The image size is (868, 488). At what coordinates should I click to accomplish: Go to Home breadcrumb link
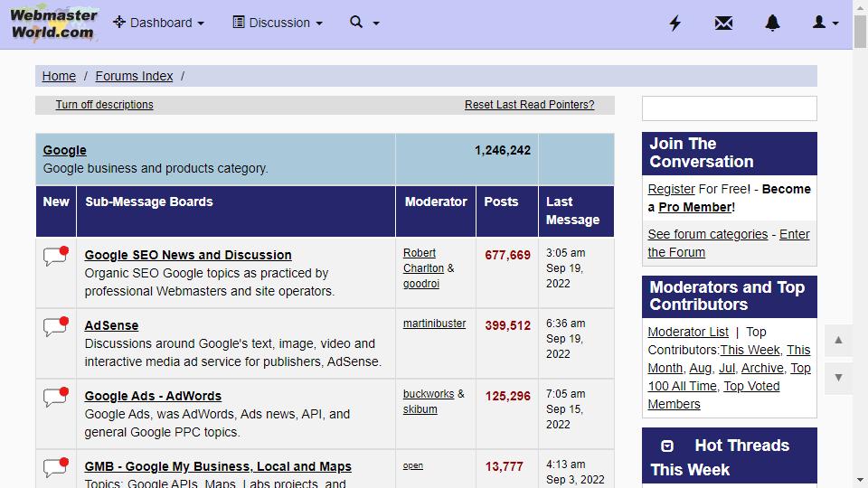click(x=59, y=76)
